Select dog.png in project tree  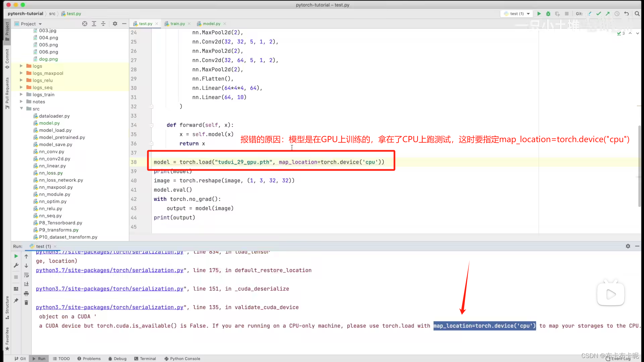point(48,59)
